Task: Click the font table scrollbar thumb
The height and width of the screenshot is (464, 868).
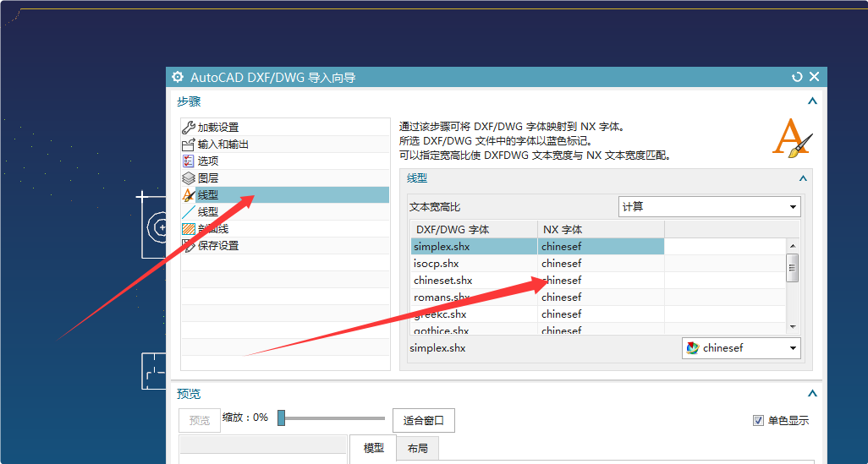Action: (793, 268)
